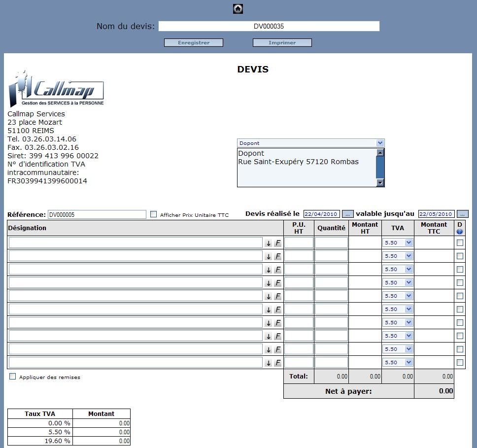Click the scroll-down arrow of the address list
Screen dimensions: 477x448
tap(380, 183)
